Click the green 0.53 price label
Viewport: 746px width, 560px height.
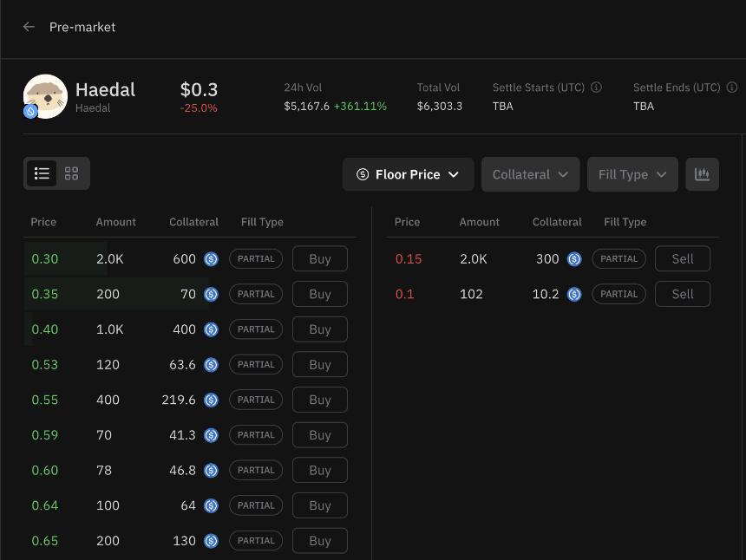coord(44,364)
